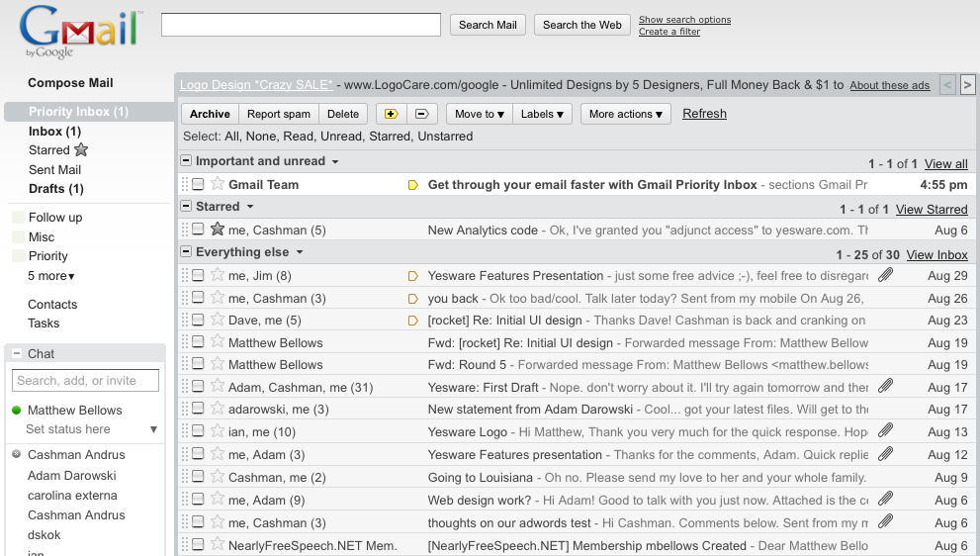Click Search Mail button

click(x=488, y=25)
